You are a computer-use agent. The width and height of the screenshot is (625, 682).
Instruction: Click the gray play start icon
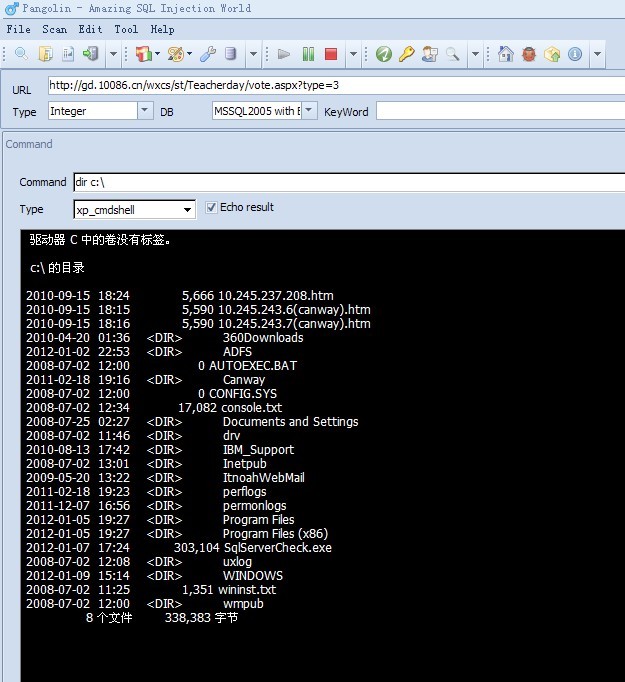[284, 54]
